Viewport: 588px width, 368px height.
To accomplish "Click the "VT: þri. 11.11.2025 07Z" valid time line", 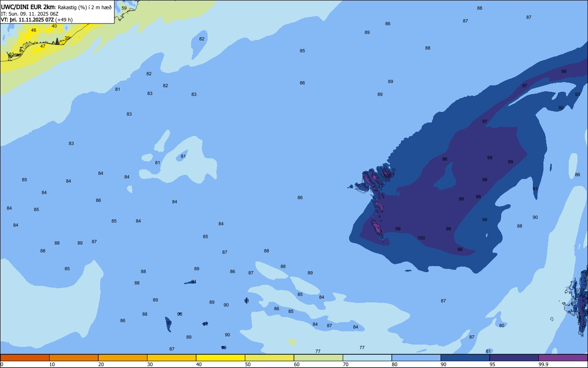I will 28,20.
